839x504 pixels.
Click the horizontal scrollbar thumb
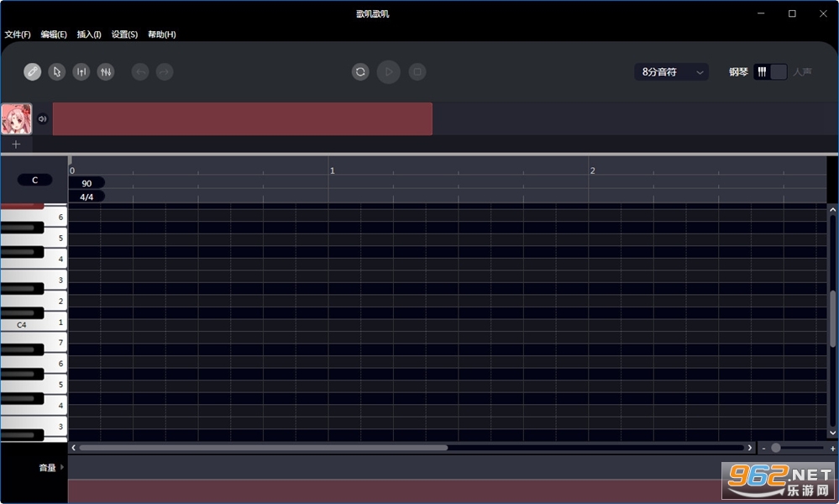263,448
